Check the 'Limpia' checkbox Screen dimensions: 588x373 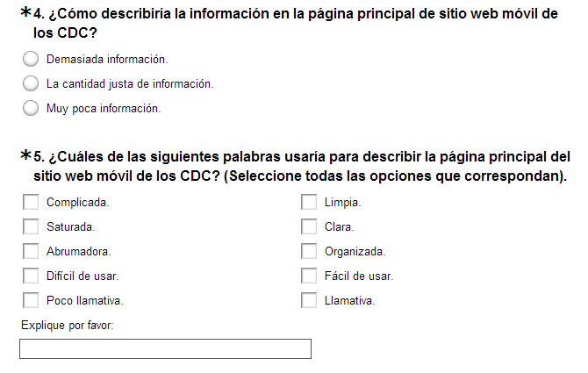[309, 203]
